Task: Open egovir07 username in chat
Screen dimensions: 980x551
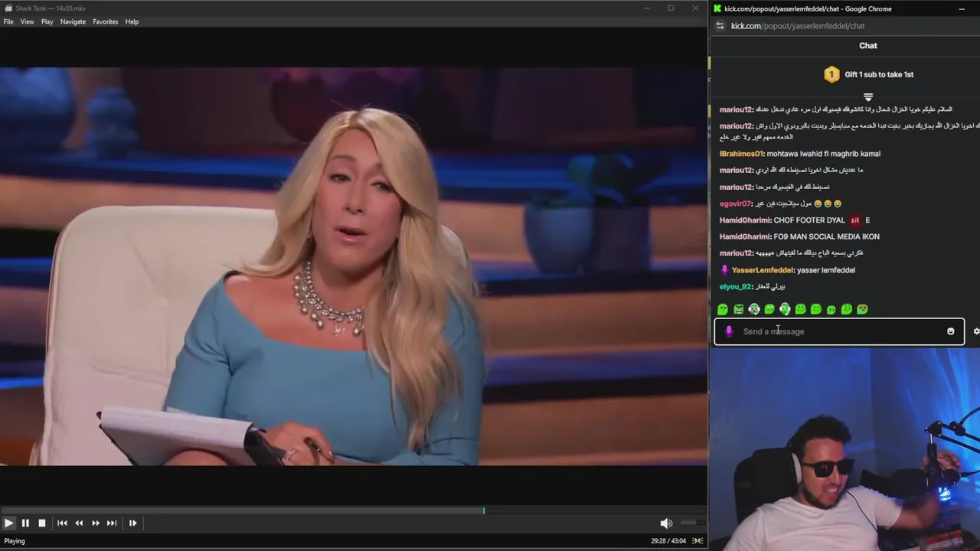Action: click(736, 204)
